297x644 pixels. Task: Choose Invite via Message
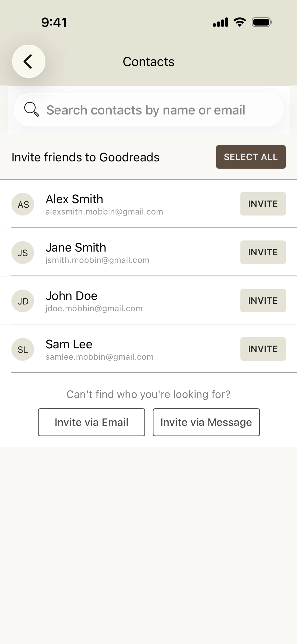(206, 422)
